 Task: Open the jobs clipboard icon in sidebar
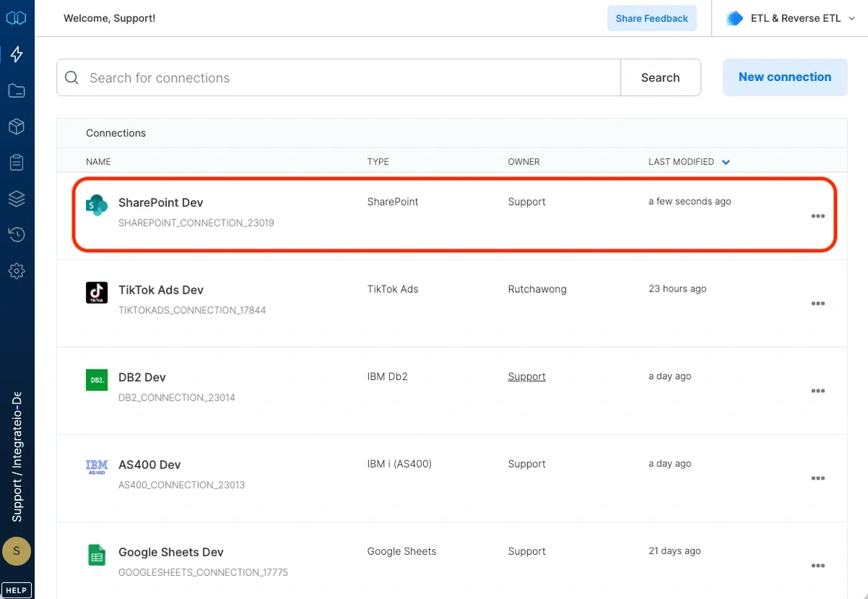[16, 162]
